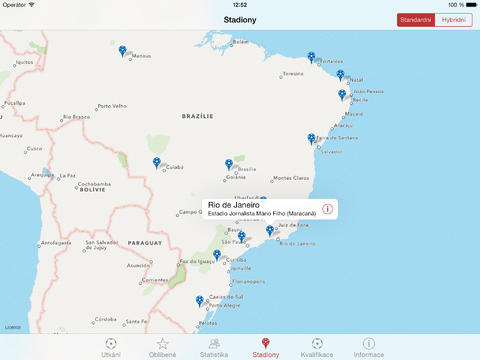Tap the Rio de Janeiro callout title
This screenshot has width=480, height=360.
pyautogui.click(x=234, y=205)
